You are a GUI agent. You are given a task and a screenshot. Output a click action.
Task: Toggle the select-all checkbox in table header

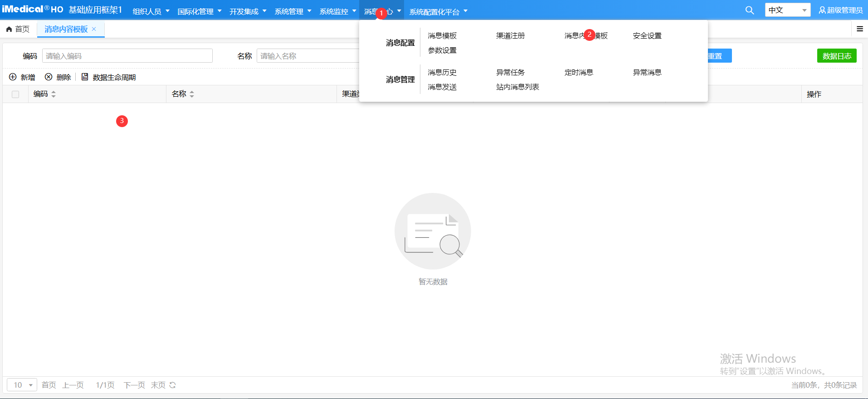pyautogui.click(x=15, y=94)
